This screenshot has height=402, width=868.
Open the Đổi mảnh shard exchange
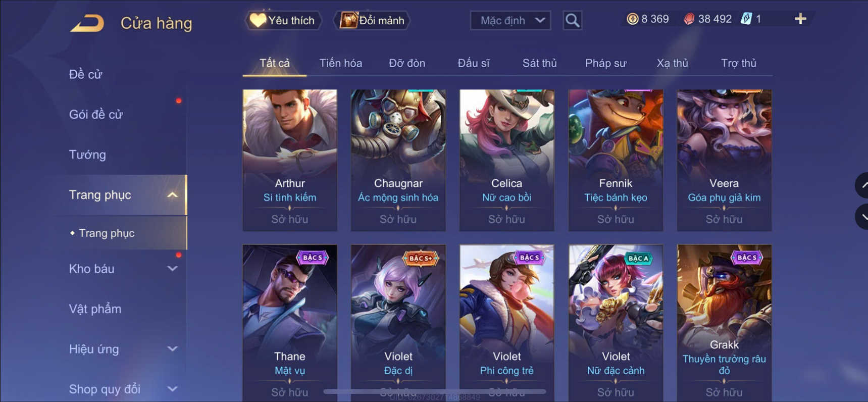click(x=372, y=20)
